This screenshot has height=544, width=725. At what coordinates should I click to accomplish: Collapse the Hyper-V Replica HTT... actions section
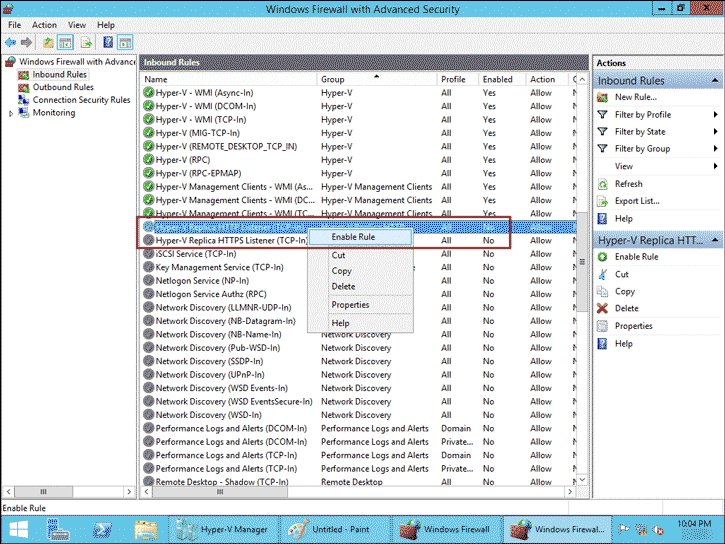(715, 240)
